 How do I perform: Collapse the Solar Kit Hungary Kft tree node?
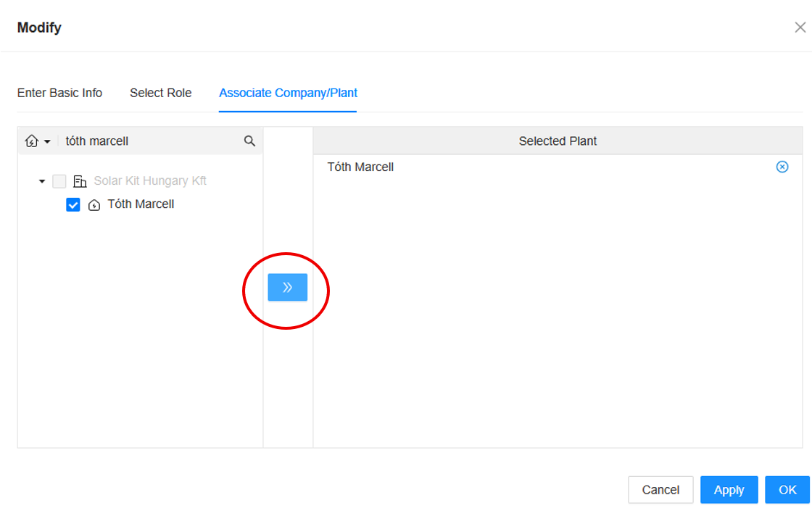point(42,181)
